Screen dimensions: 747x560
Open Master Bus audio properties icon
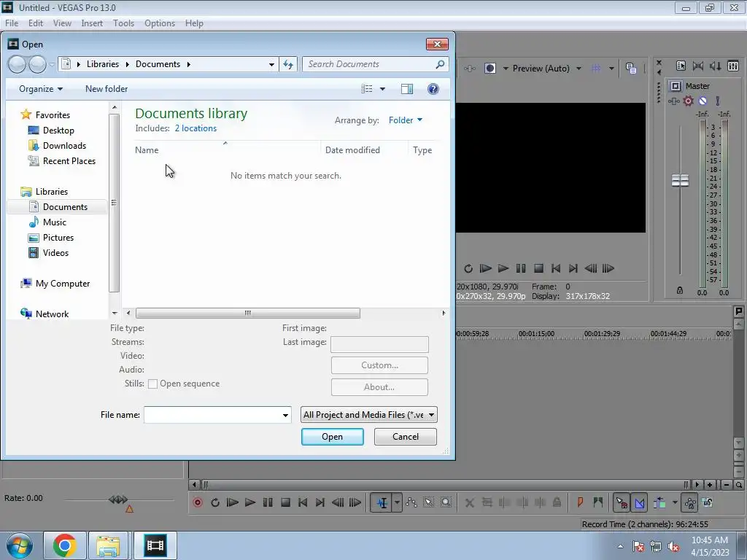tap(681, 66)
